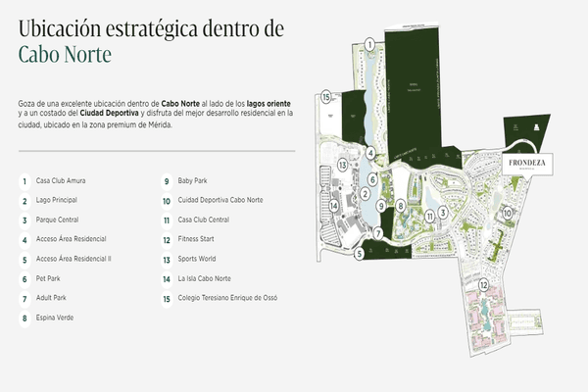Select map marker 13 for Sports World
The image size is (588, 392).
[342, 166]
